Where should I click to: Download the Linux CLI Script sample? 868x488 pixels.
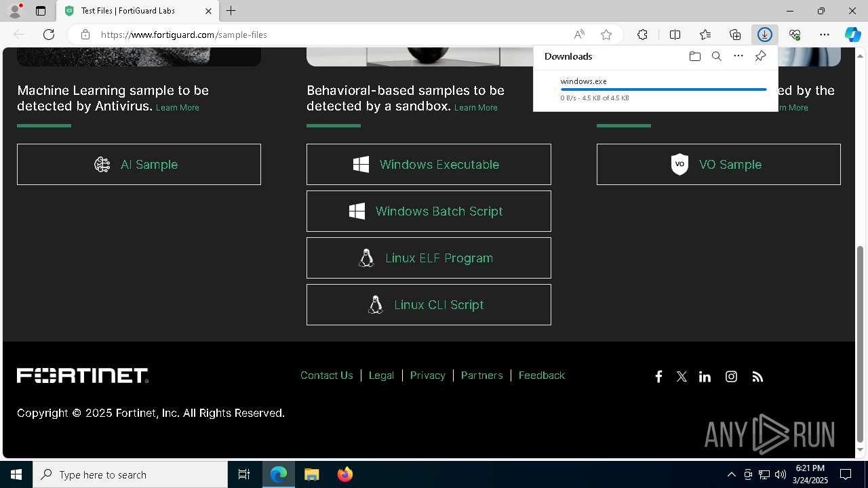[x=429, y=304]
